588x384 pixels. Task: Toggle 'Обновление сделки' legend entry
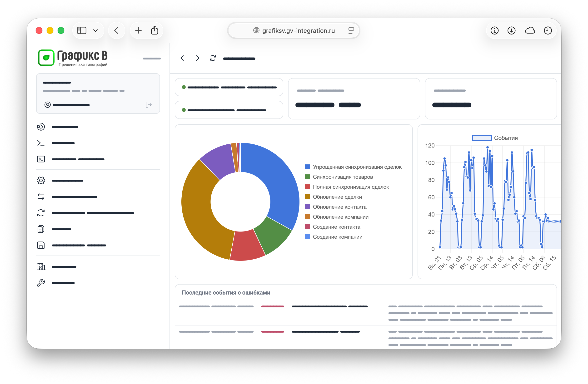point(333,197)
